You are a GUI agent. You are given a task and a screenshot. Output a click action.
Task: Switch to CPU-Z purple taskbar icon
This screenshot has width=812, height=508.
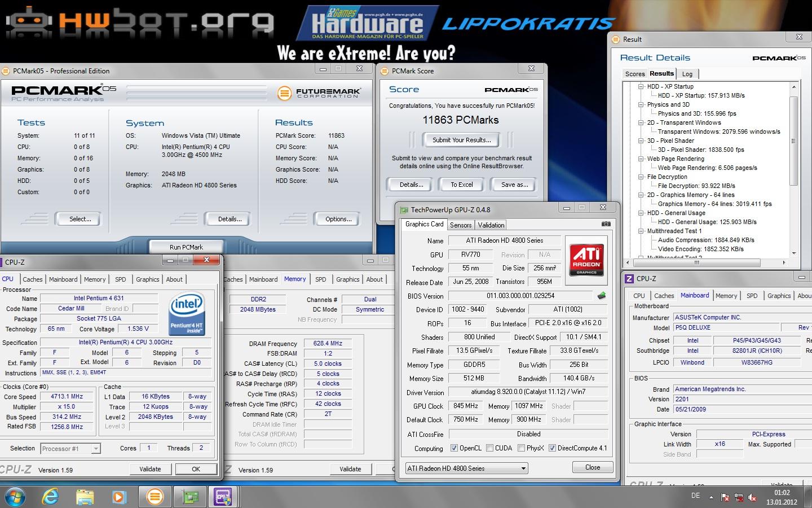point(224,497)
